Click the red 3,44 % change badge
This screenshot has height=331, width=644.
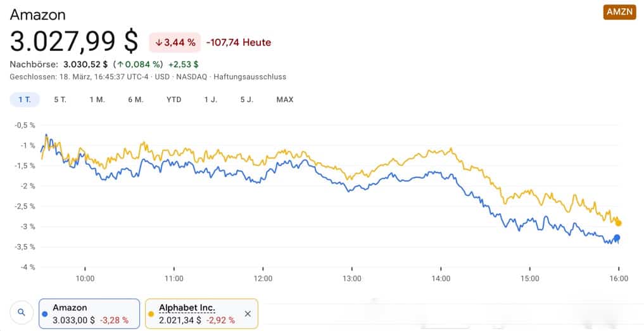(x=175, y=42)
